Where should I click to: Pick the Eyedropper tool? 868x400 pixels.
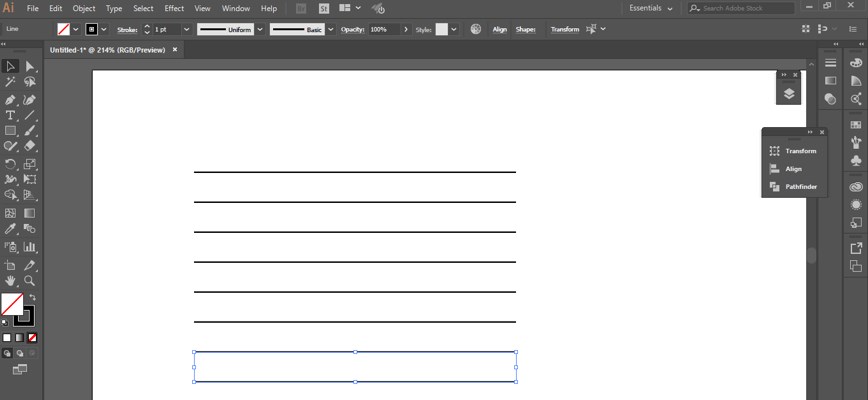coord(11,228)
